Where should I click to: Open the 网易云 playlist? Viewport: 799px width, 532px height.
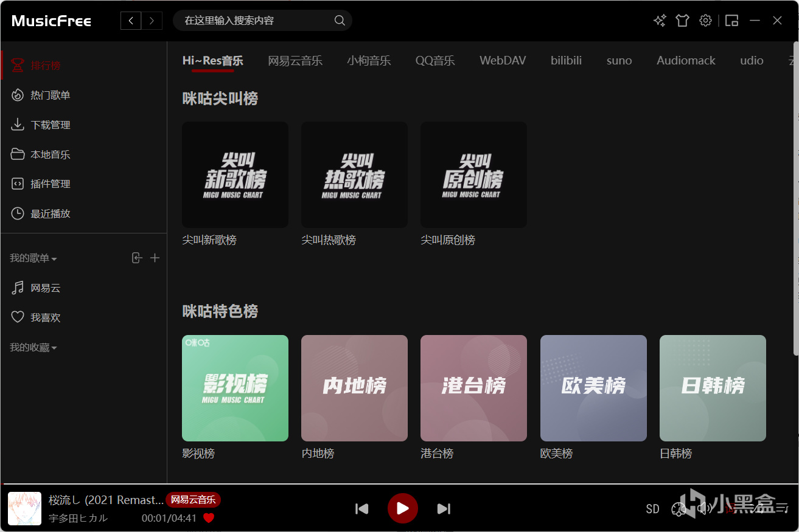(84, 288)
